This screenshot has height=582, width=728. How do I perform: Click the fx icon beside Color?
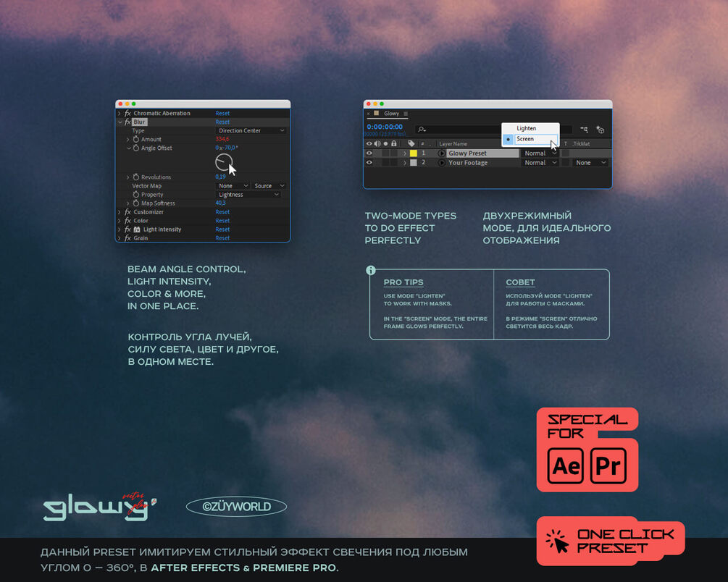127,221
